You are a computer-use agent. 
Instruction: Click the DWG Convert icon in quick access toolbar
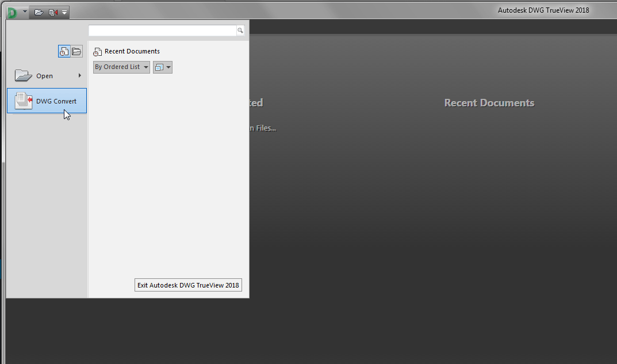click(x=53, y=13)
